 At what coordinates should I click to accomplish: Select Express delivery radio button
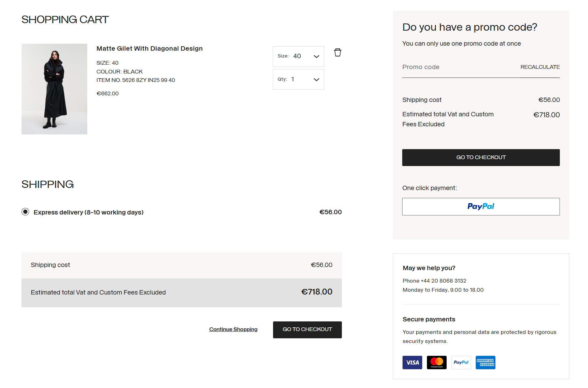click(25, 212)
